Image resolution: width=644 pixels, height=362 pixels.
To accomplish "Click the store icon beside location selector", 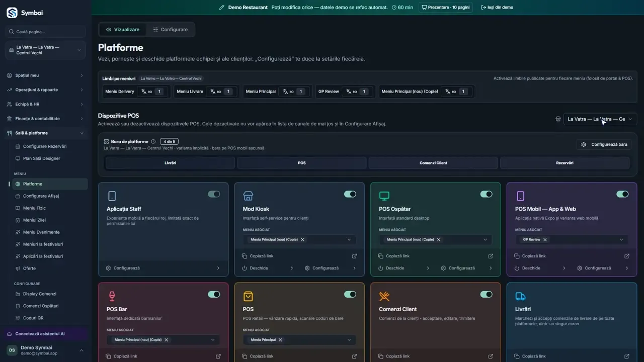I will (558, 119).
